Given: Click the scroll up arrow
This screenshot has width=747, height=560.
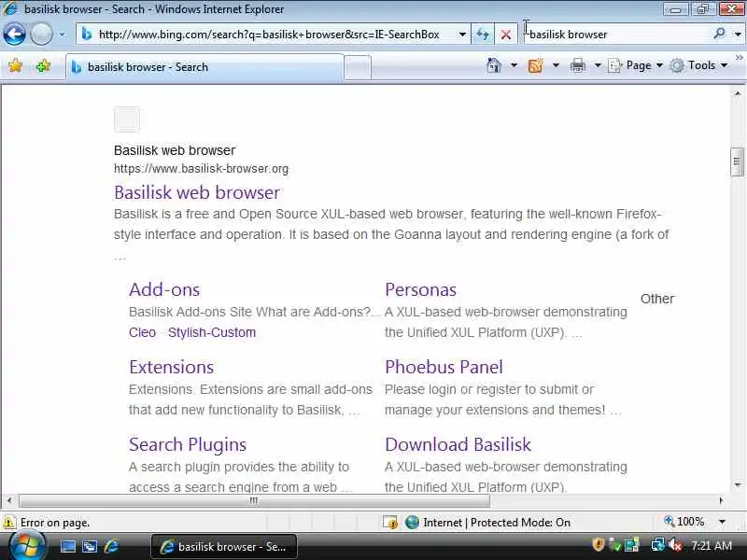Looking at the screenshot, I should 738,94.
